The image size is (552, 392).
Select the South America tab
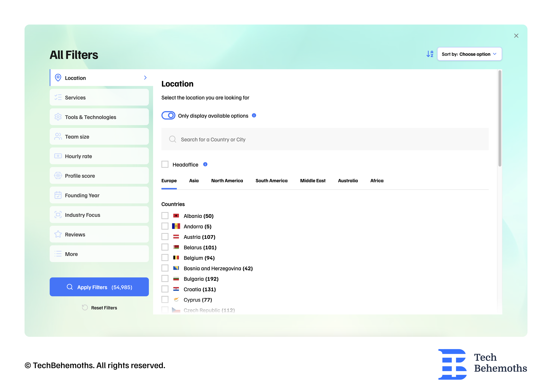[x=271, y=181]
